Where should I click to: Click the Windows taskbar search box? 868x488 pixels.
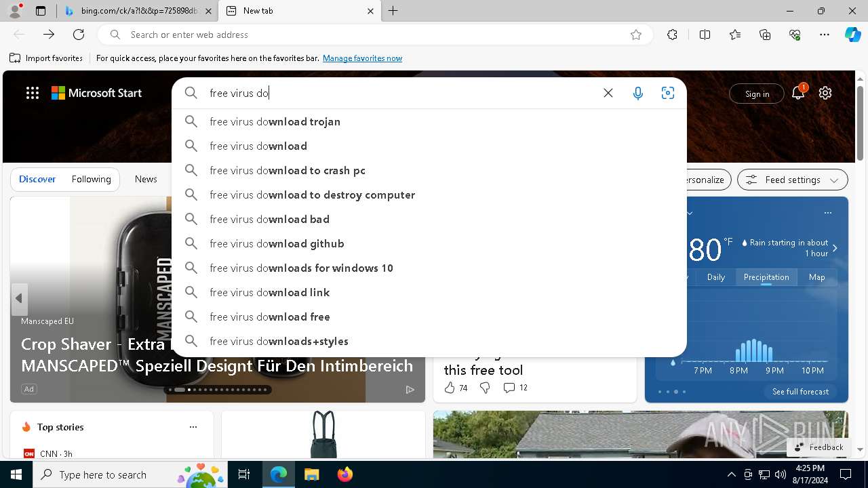[131, 474]
